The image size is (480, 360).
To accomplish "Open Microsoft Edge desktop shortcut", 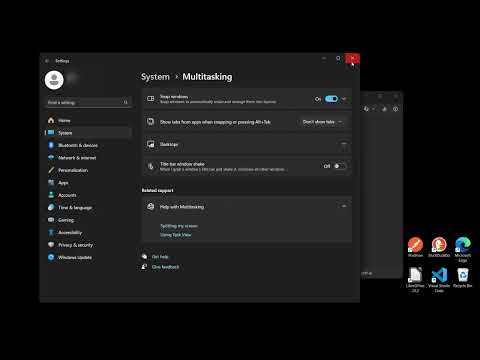I will pos(463,249).
